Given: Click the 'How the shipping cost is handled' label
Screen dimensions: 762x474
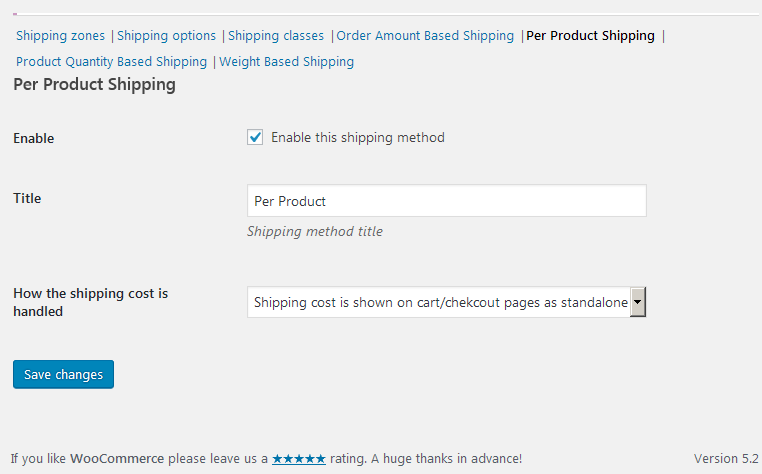Looking at the screenshot, I should 90,302.
